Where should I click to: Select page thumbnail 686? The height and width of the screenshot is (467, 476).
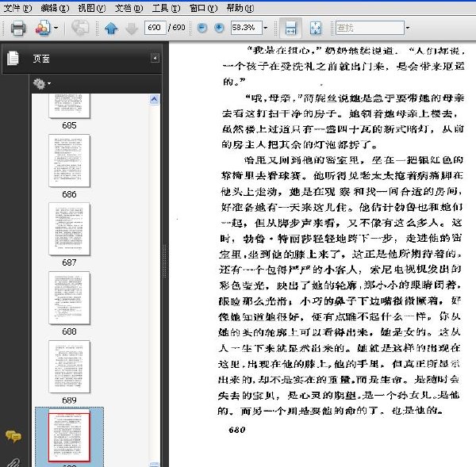(69, 161)
